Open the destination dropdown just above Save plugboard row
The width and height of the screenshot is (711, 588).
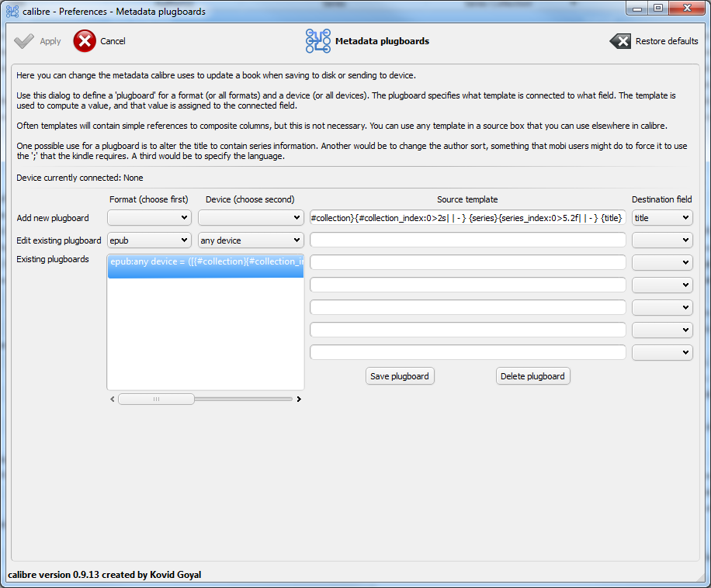(662, 352)
